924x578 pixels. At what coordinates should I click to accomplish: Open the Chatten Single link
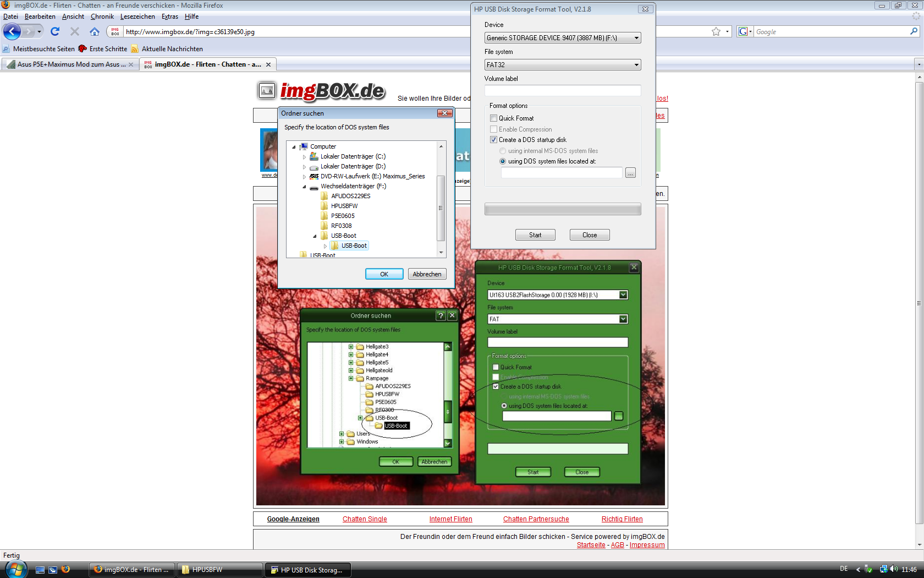pos(365,519)
